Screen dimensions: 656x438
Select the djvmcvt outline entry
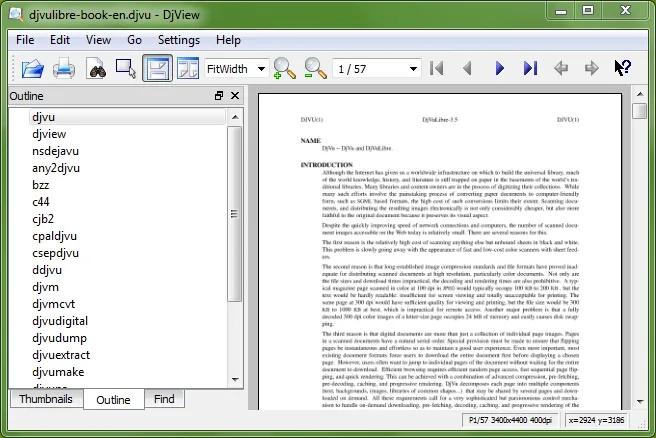[x=54, y=304]
